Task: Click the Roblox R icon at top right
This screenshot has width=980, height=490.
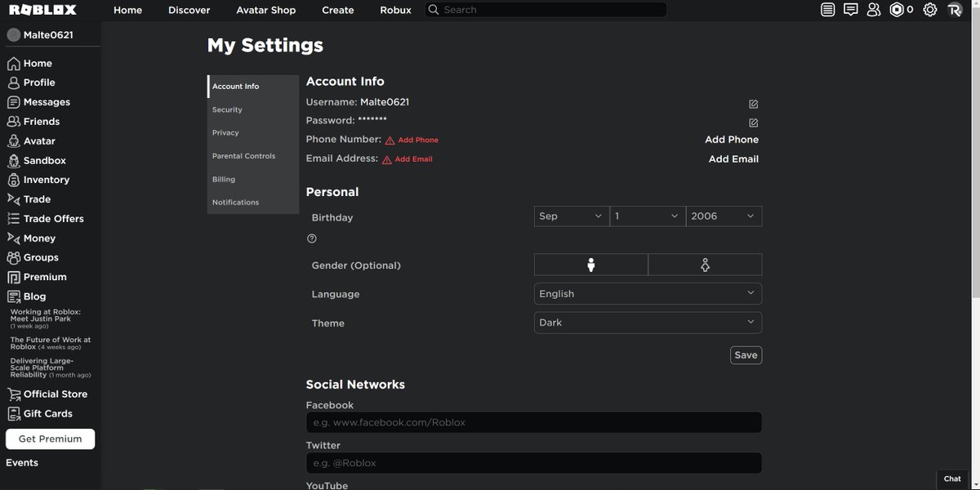Action: point(955,10)
